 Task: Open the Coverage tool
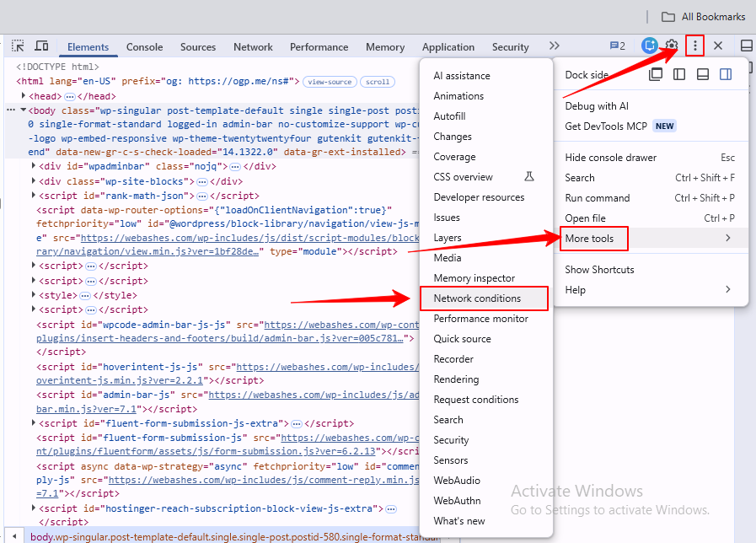486,157
